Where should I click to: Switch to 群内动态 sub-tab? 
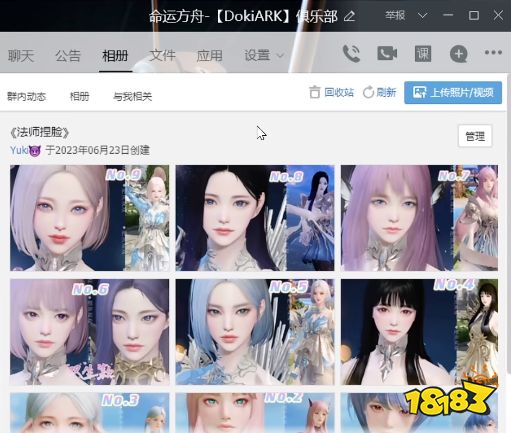coord(26,97)
